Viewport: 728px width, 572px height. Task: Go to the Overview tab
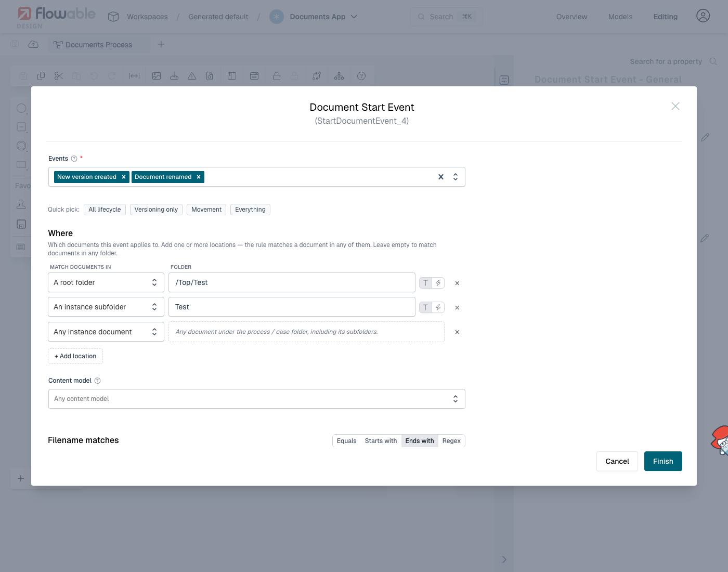(x=571, y=17)
